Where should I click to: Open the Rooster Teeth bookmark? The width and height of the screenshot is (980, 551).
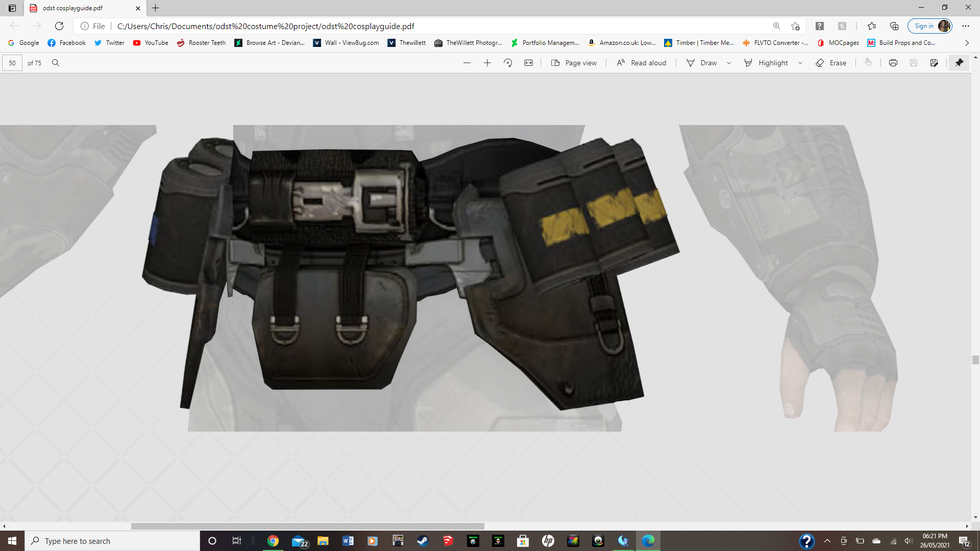[x=201, y=43]
